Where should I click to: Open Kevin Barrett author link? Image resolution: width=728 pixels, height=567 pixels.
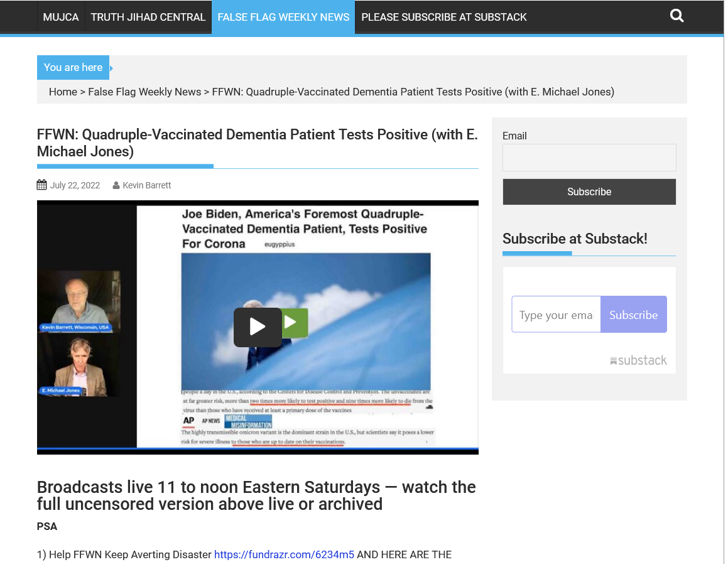pos(148,186)
